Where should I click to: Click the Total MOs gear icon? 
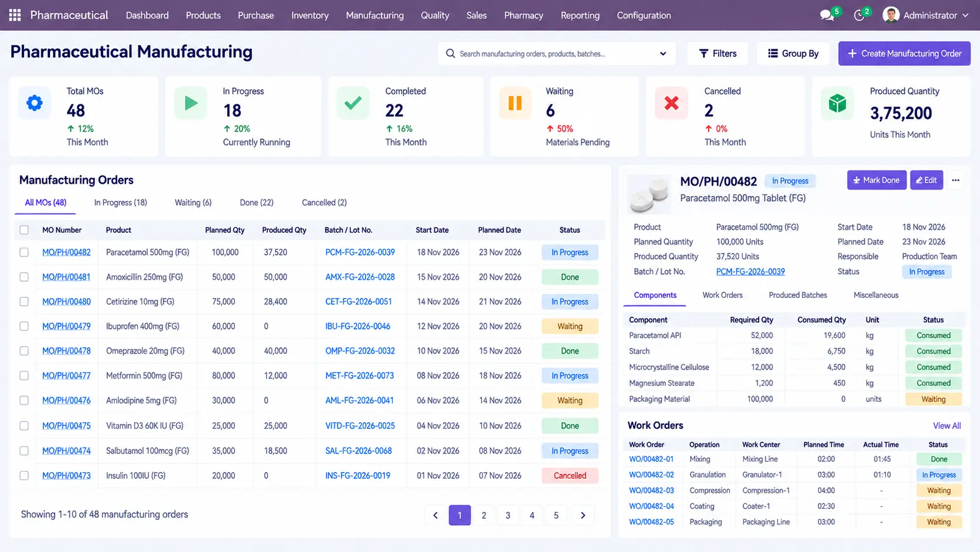35,103
